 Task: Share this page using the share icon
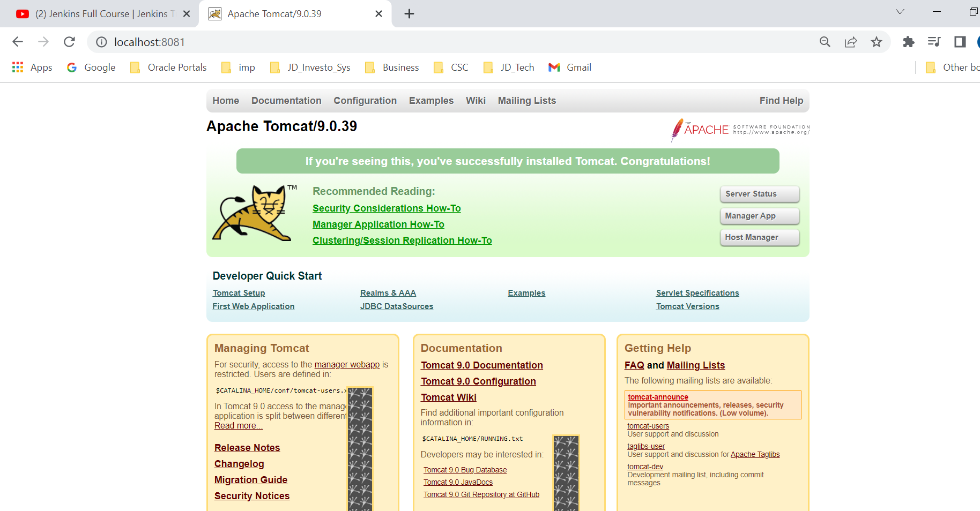click(x=851, y=42)
